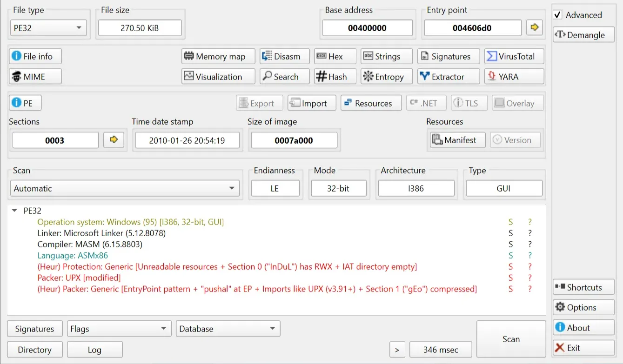The width and height of the screenshot is (623, 364).
Task: Select the Packer: UPX [modified] result
Action: (79, 278)
